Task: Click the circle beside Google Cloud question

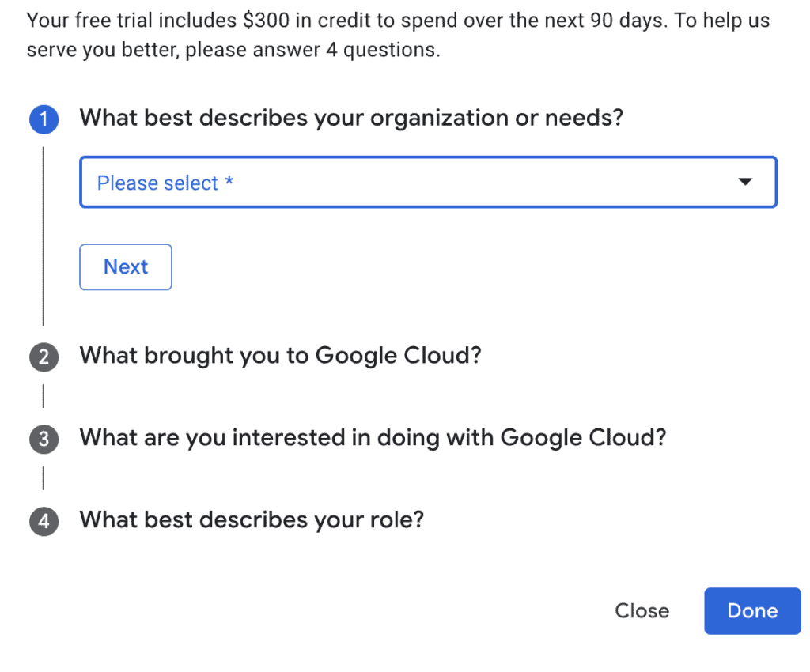Action: tap(44, 357)
